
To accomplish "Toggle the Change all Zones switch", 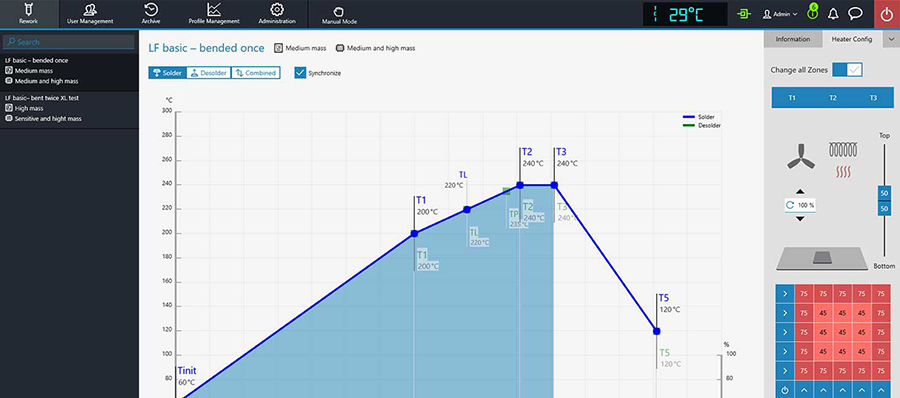I will click(847, 69).
